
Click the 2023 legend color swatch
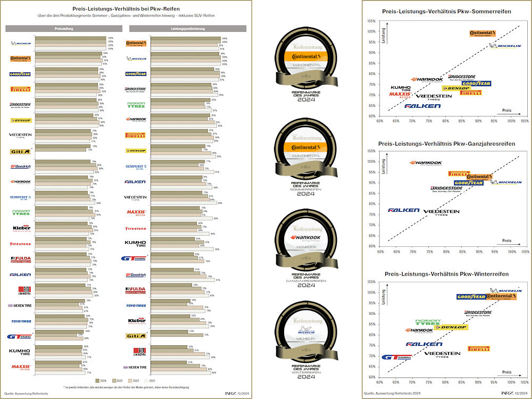click(114, 381)
